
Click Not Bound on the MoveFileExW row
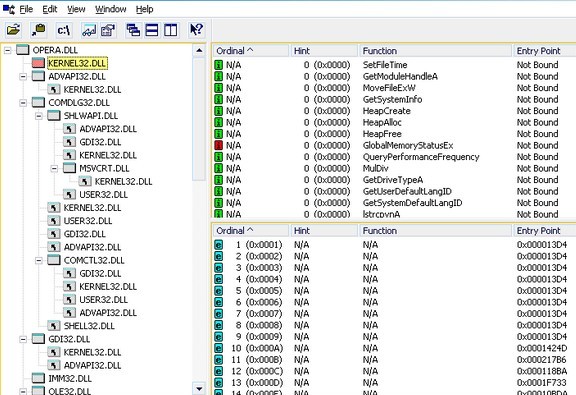coord(537,88)
